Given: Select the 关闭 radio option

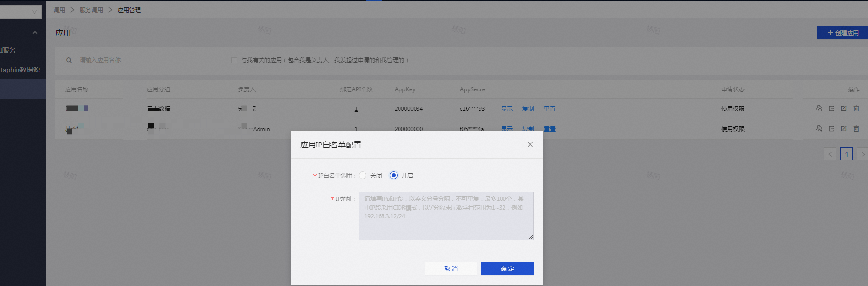Looking at the screenshot, I should (x=363, y=175).
